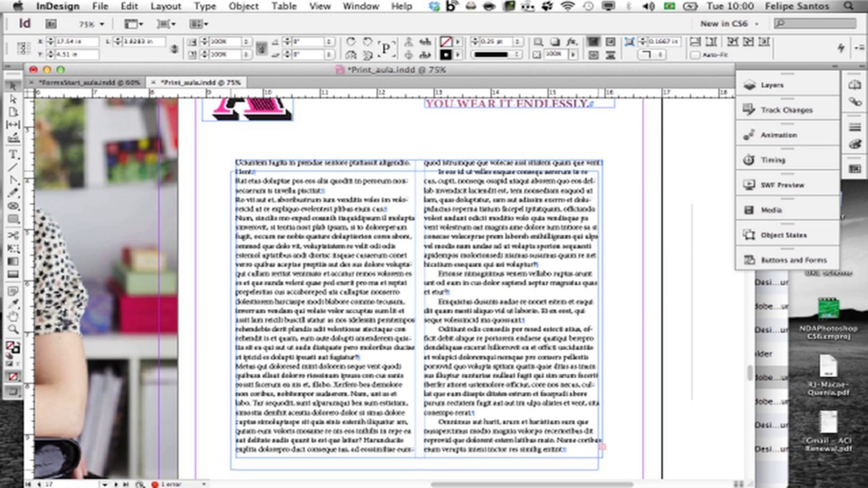Select the Type tool
This screenshot has height=488, width=868.
13,154
